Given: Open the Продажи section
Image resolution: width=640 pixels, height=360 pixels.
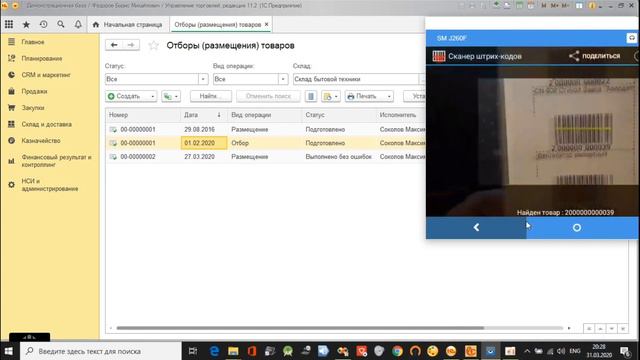Looking at the screenshot, I should [x=34, y=91].
